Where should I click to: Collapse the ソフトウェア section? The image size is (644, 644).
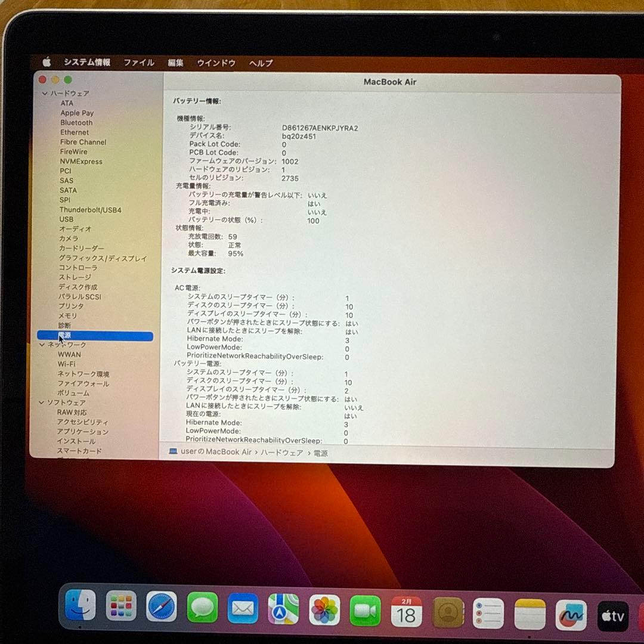[x=41, y=402]
